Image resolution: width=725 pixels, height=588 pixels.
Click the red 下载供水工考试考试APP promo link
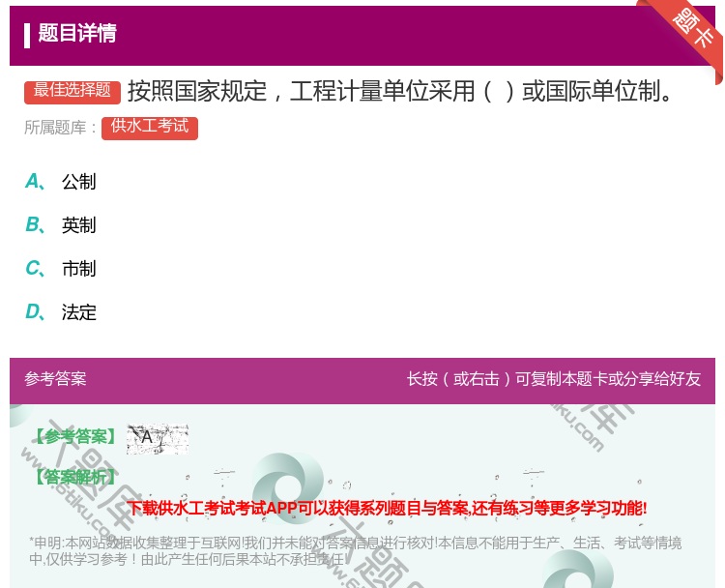[x=387, y=508]
